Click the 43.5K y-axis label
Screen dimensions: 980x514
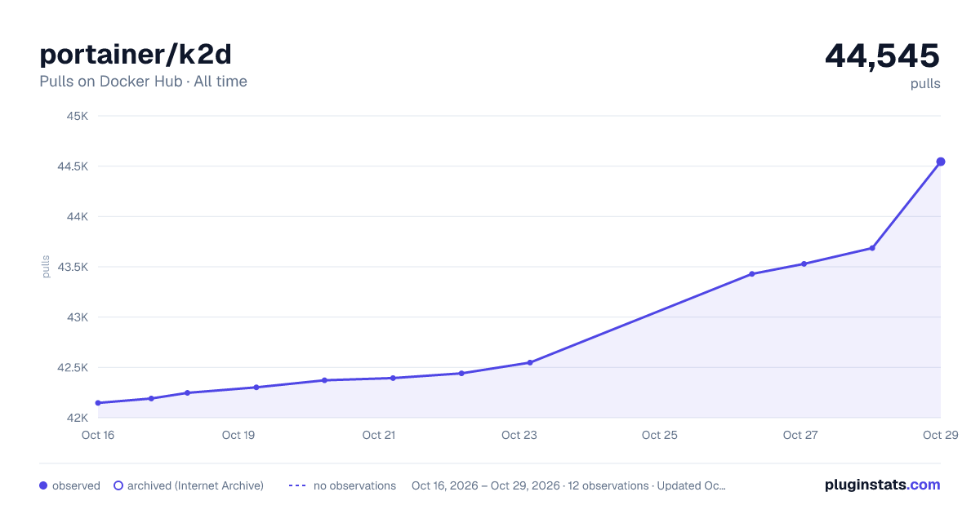pos(71,267)
